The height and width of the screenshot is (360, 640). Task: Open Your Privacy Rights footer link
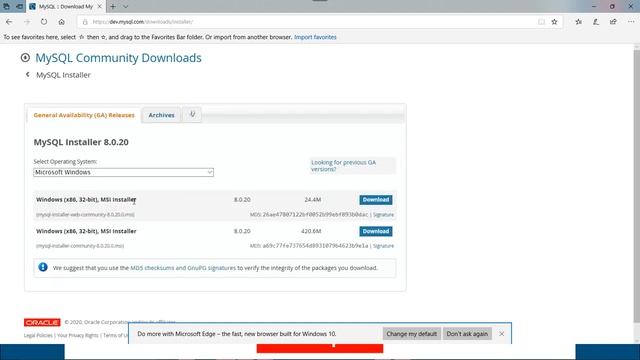(78, 336)
